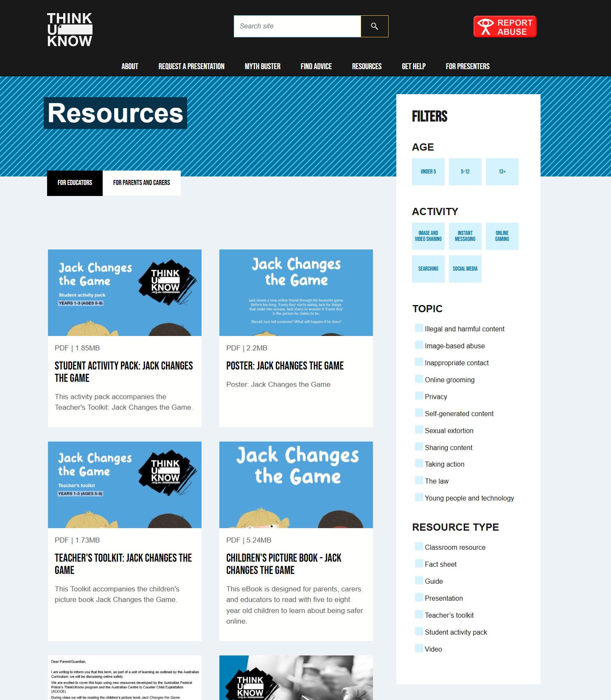Viewport: 611px width, 700px height.
Task: Open Teacher's Toolkit cover thumbnail
Action: (125, 485)
